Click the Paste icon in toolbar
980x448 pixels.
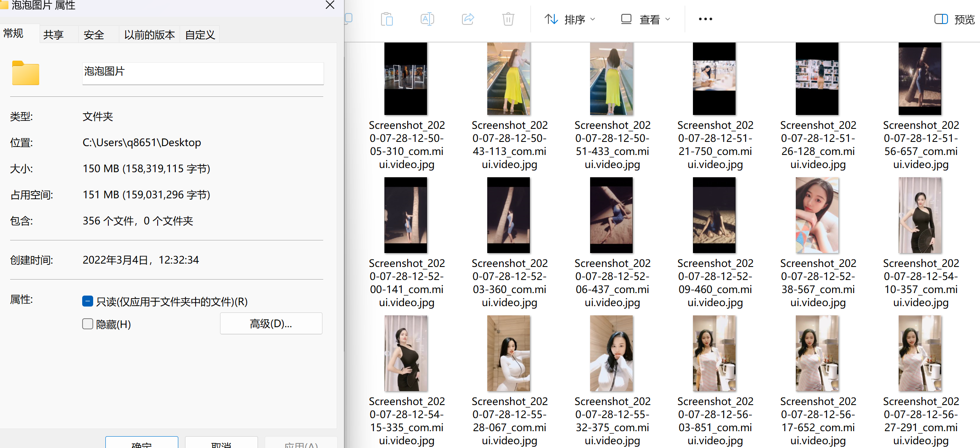387,19
